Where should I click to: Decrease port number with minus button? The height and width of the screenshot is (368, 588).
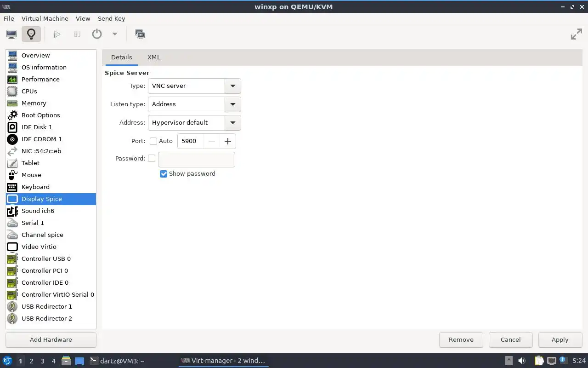(x=212, y=141)
